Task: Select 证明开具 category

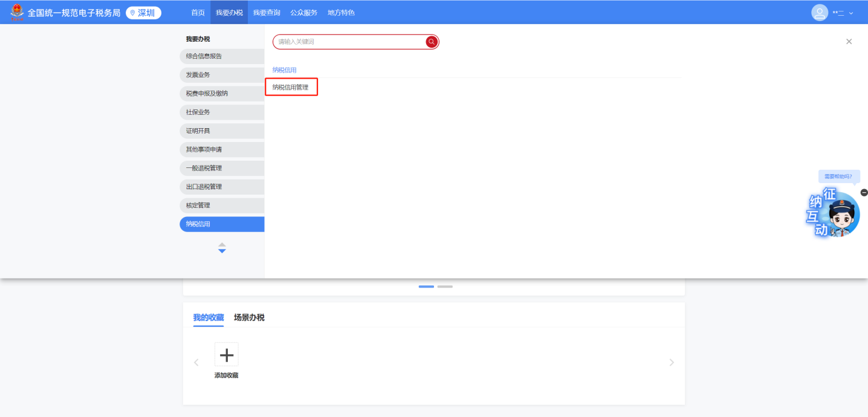Action: pos(222,131)
